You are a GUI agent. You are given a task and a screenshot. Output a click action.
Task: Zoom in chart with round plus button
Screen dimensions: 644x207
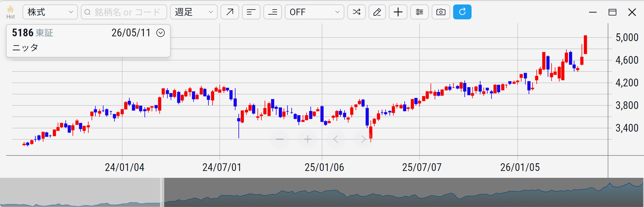pyautogui.click(x=308, y=139)
